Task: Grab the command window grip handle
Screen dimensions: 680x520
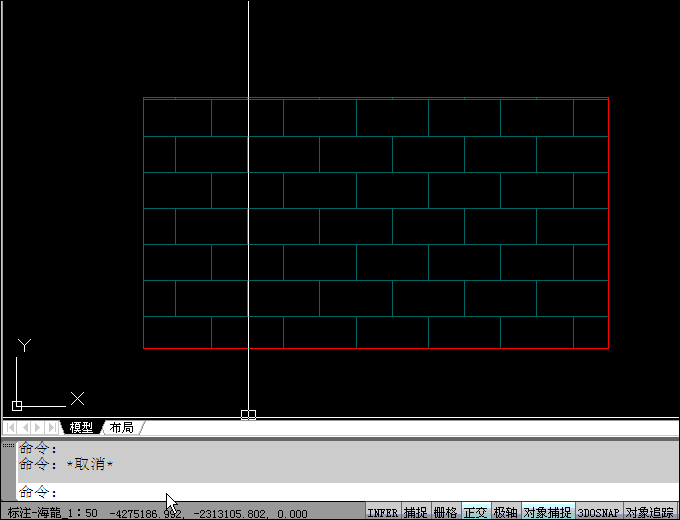Action: coord(8,445)
